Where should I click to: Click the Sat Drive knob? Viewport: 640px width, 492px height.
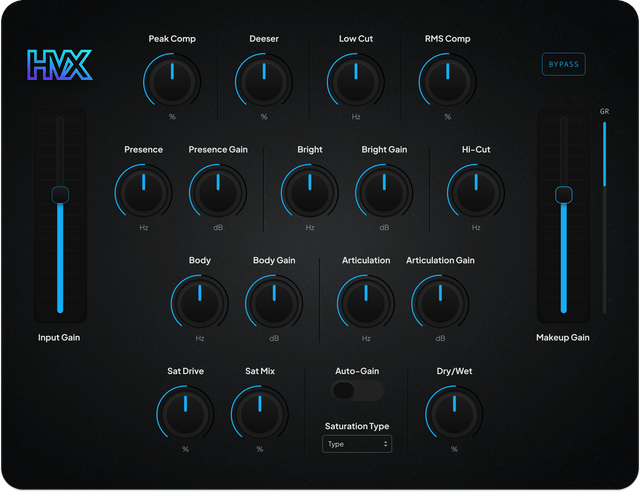point(185,414)
